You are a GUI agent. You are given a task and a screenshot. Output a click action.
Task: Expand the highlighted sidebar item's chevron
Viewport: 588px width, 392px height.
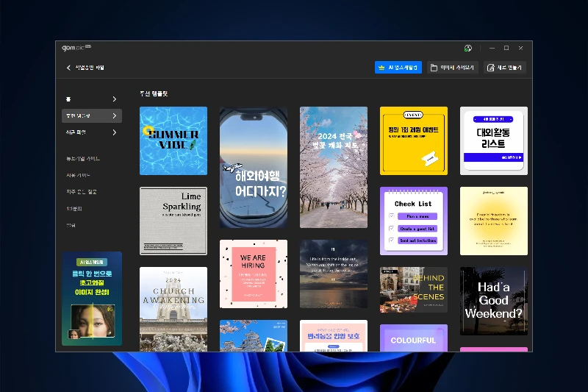[x=114, y=116]
